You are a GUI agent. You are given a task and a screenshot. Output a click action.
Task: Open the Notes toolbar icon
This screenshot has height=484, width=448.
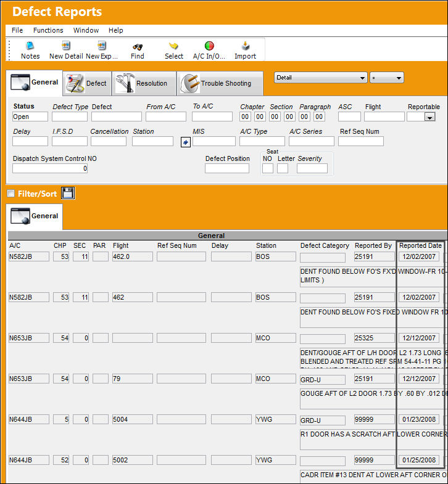pos(30,46)
